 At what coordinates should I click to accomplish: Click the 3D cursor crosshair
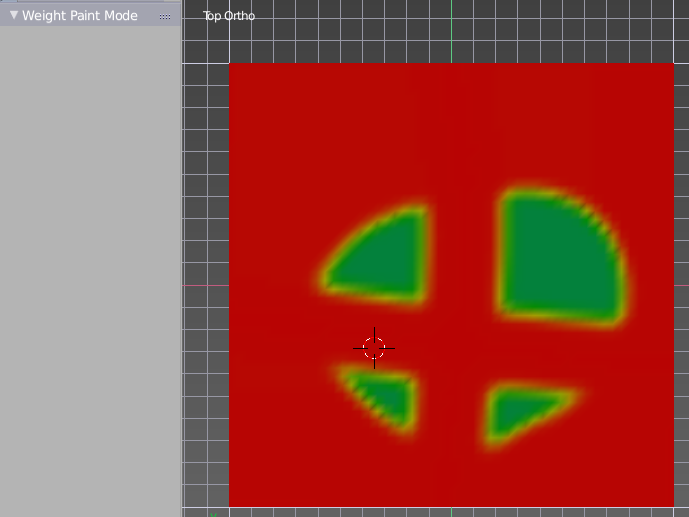tap(374, 348)
